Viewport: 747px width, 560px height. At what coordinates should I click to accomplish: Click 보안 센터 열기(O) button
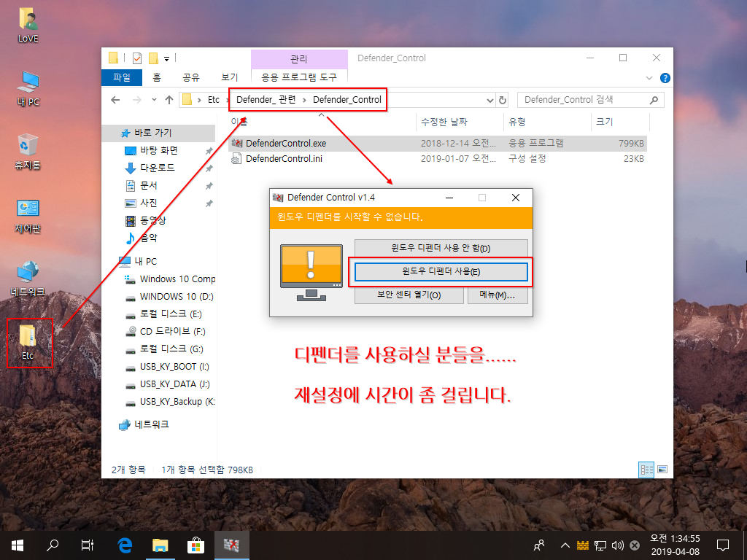(409, 295)
